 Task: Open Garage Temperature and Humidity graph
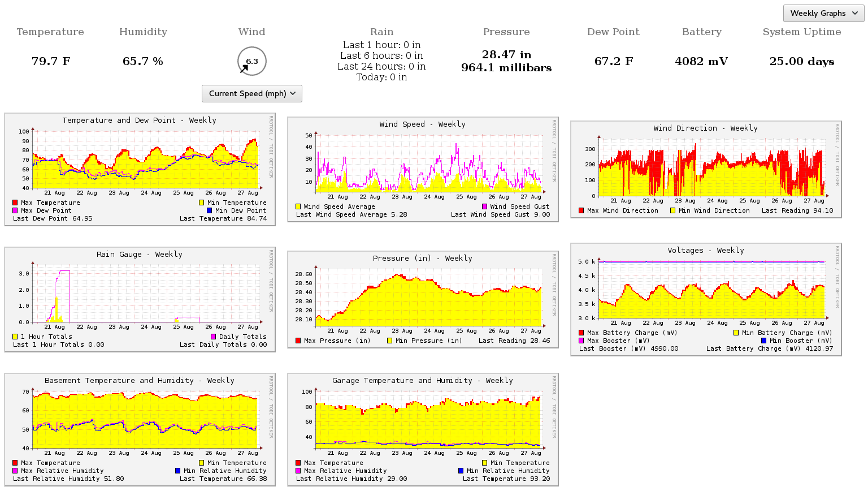423,429
